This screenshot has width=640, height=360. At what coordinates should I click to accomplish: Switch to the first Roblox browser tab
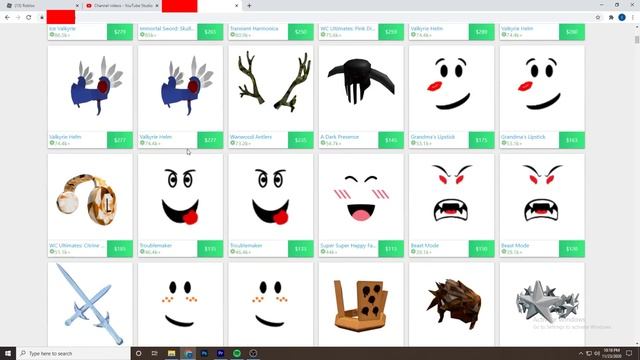tap(41, 6)
